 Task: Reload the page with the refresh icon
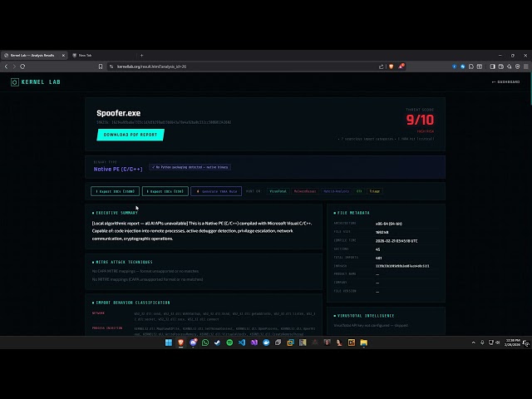[x=22, y=66]
